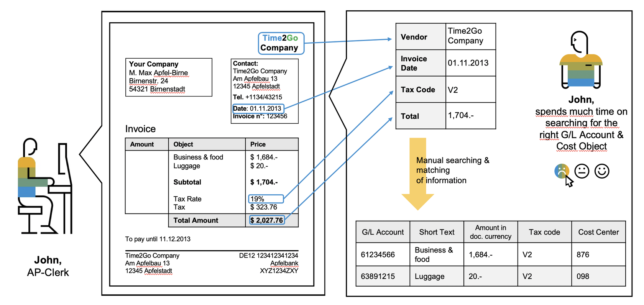Click the Tax code column header
The width and height of the screenshot is (644, 305).
pyautogui.click(x=545, y=232)
